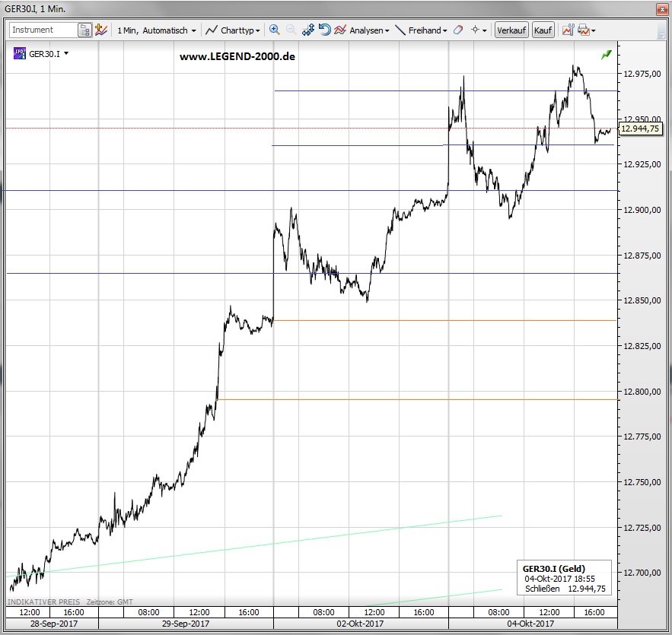
Task: Click the current price label 12.944,75
Action: (x=640, y=129)
